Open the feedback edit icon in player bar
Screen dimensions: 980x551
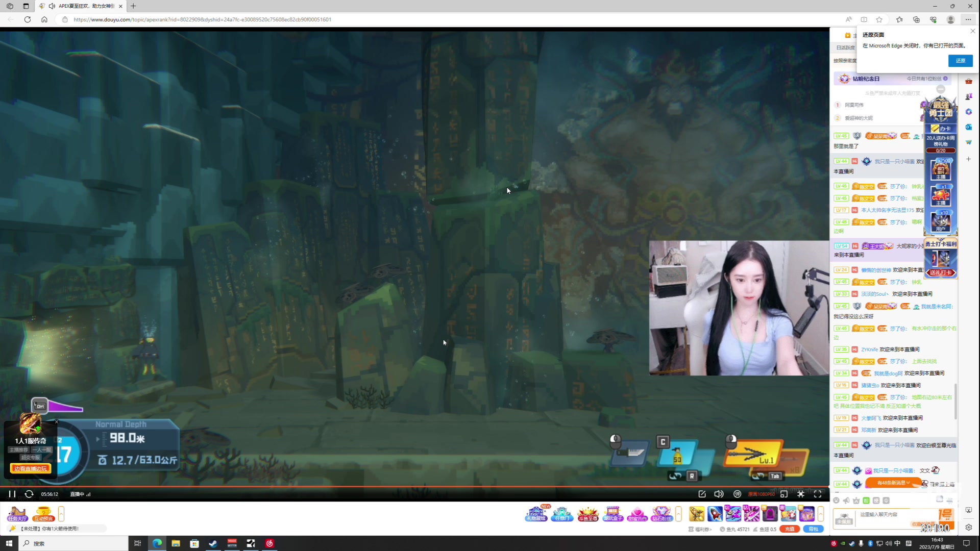[702, 494]
